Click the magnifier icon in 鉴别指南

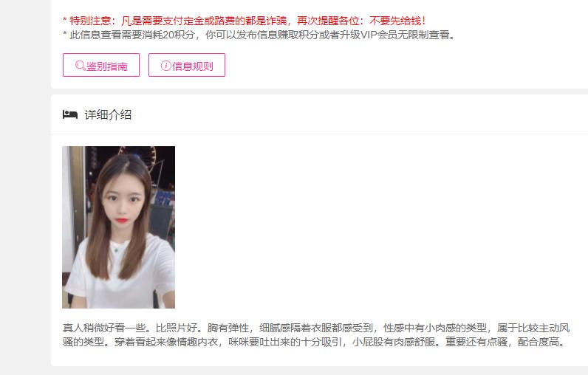click(x=80, y=66)
